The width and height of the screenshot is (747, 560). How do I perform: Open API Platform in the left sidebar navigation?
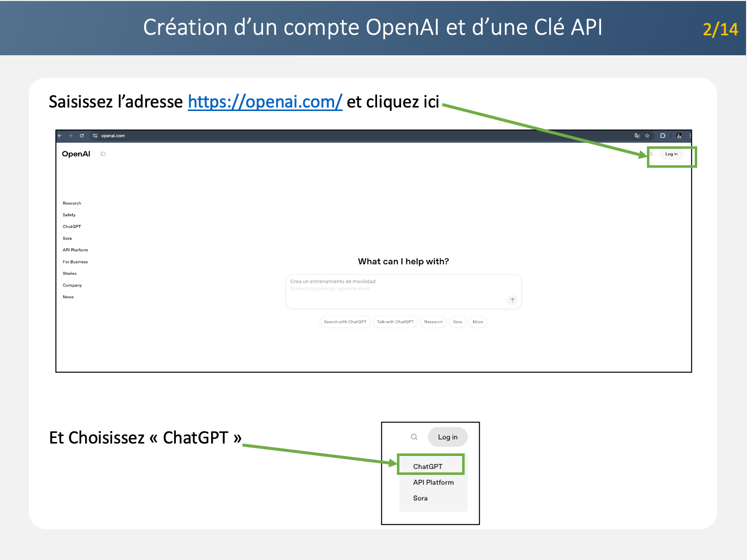pyautogui.click(x=75, y=250)
